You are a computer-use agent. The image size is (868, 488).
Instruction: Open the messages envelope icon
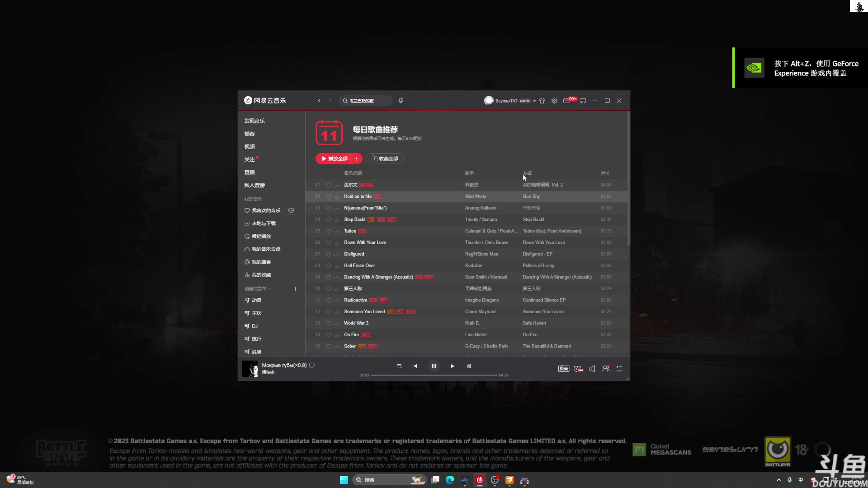(x=566, y=101)
